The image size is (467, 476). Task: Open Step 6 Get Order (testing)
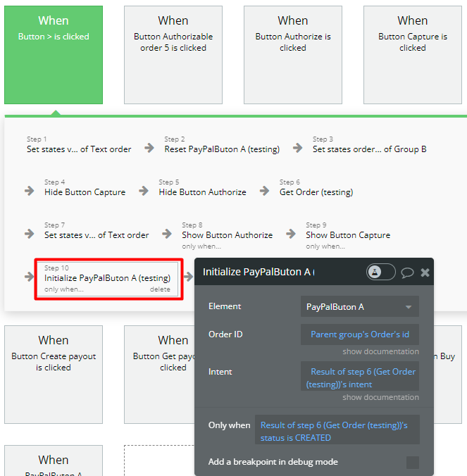(x=316, y=188)
